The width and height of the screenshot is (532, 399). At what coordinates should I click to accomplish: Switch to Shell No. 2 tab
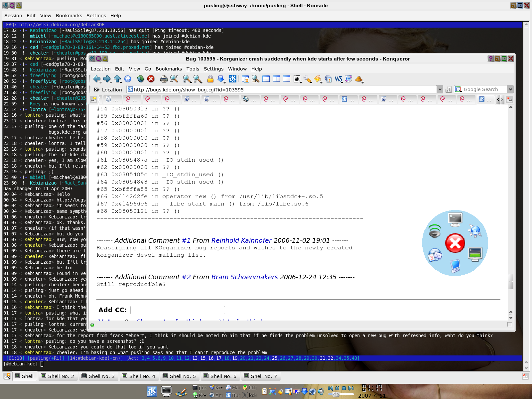tap(58, 376)
